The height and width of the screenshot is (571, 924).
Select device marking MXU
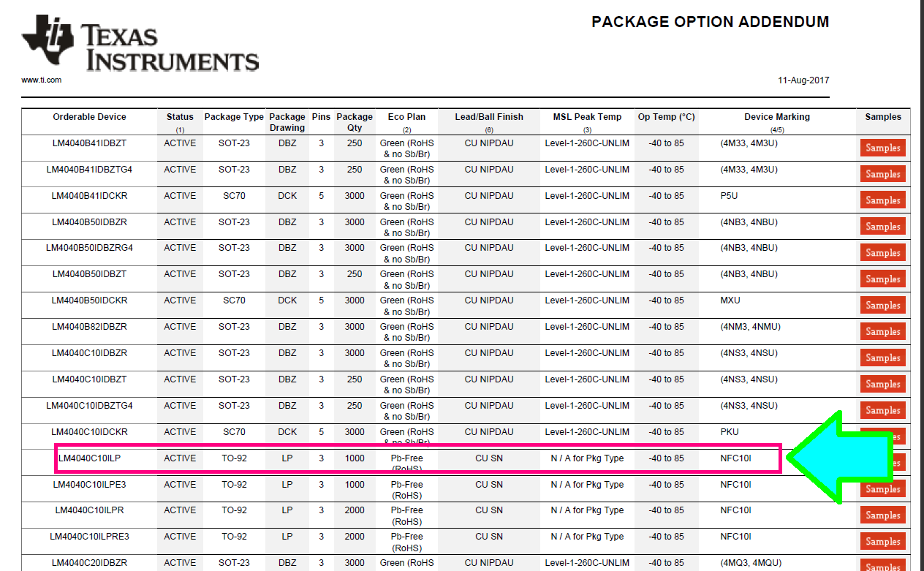(x=730, y=300)
